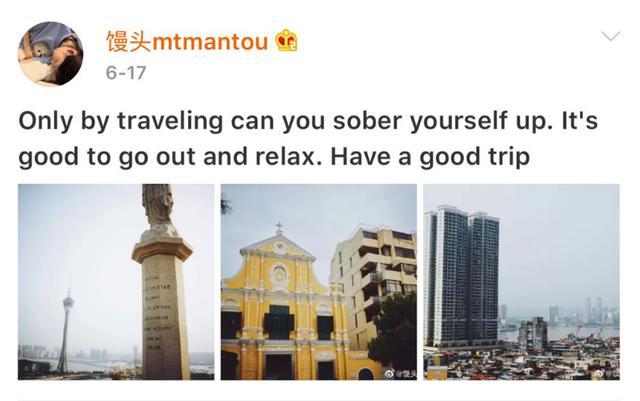Click the statue atop the stone pillar
Screen dimensions: 640x401
tap(159, 212)
